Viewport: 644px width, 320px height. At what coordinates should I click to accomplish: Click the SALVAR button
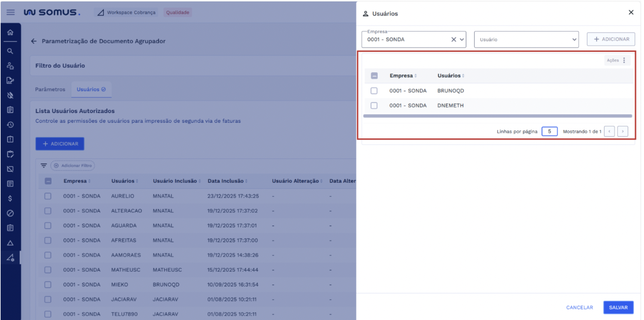click(618, 307)
